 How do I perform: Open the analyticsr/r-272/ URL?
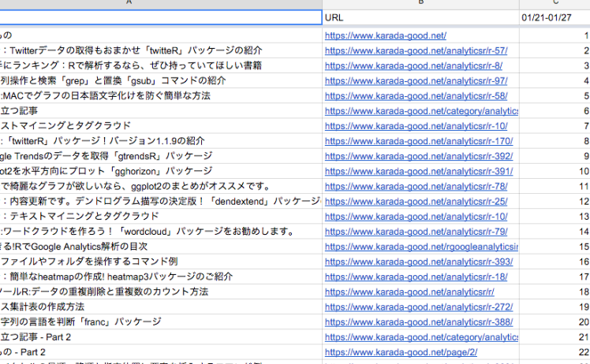[x=419, y=306]
